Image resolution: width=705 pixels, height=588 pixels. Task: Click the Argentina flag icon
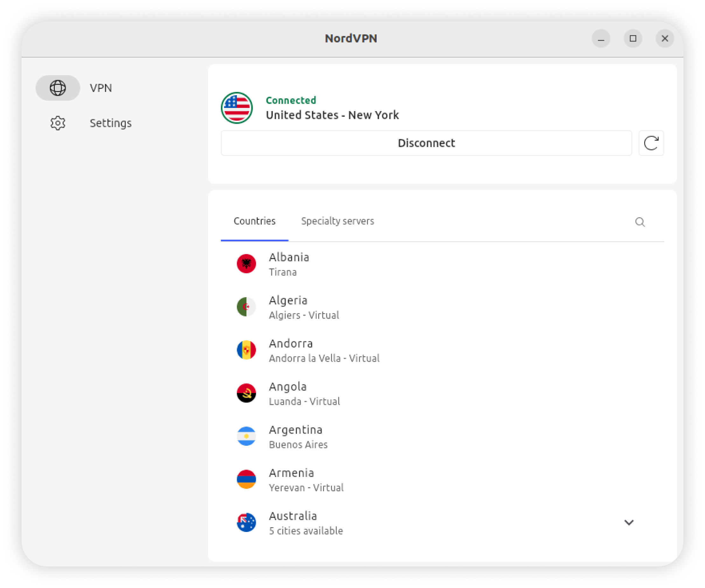246,436
